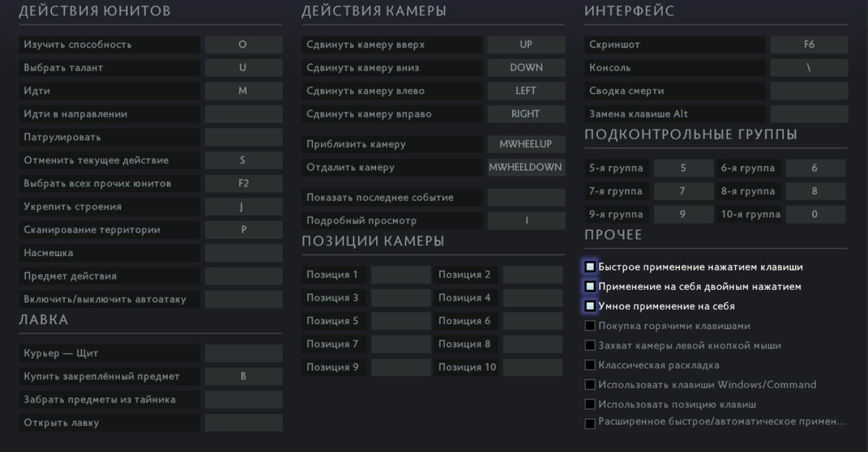Set hotkey for "Позиция 1" camera slot
This screenshot has height=452, width=868.
pos(401,275)
